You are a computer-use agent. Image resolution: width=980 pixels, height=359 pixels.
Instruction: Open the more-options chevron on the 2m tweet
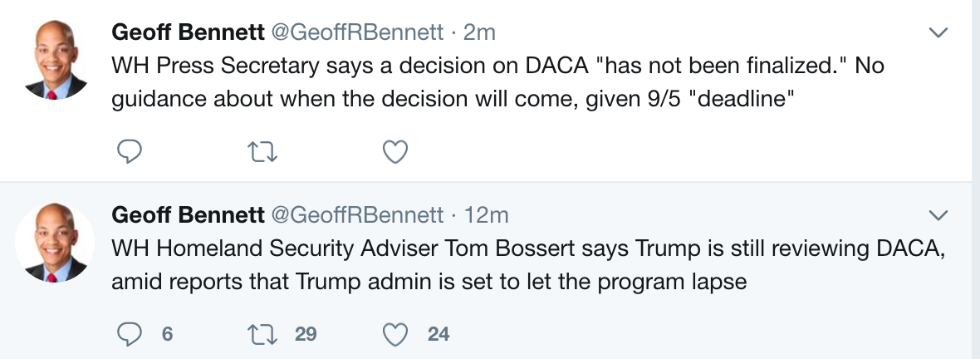click(938, 32)
